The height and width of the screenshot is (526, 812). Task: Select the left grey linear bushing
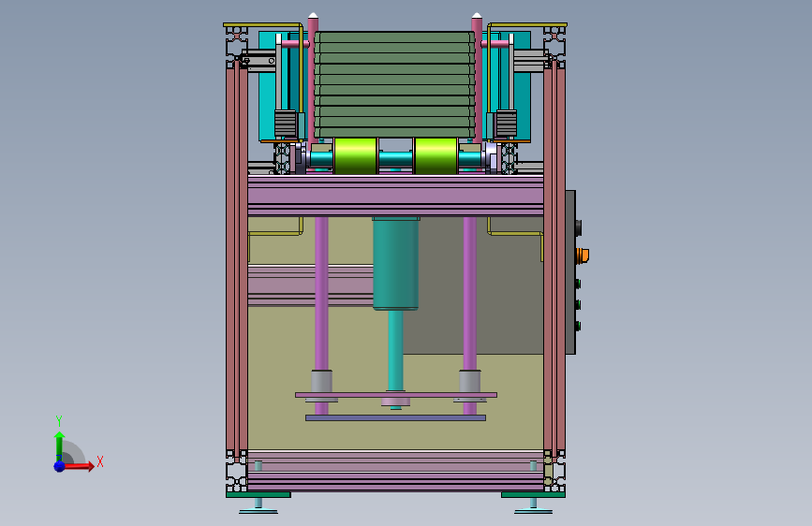click(x=321, y=383)
